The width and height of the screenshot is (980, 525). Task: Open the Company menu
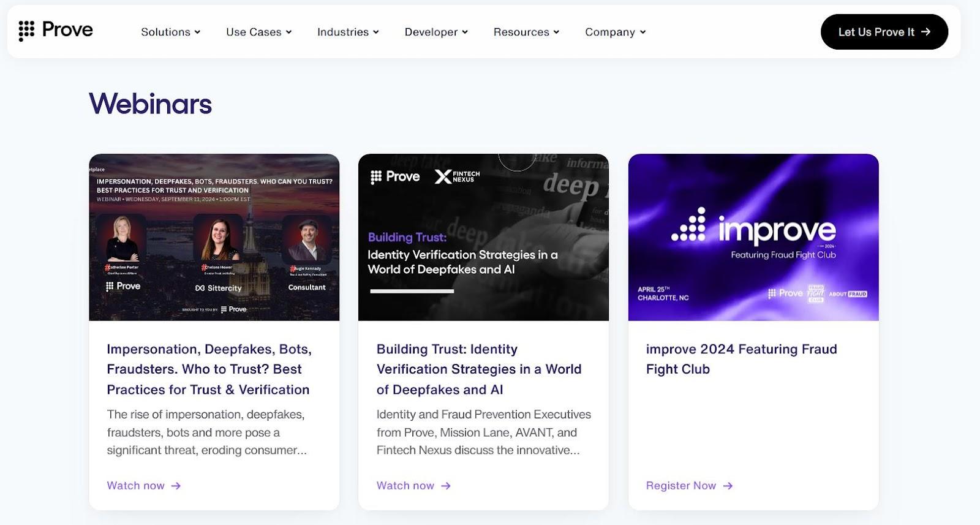(616, 32)
